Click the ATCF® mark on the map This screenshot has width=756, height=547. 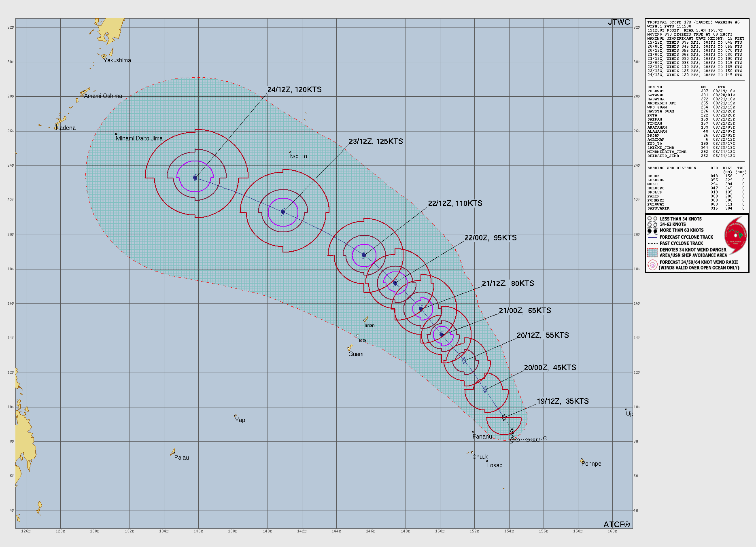pos(617,524)
